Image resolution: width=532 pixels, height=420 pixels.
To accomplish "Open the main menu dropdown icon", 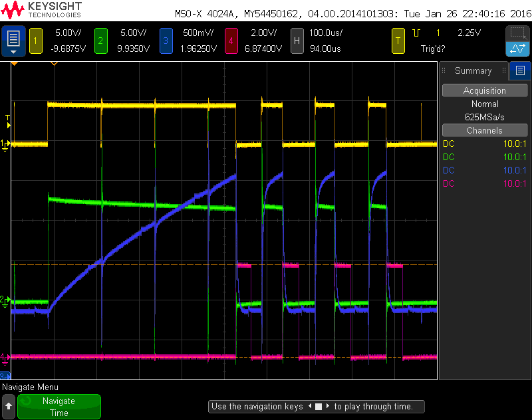I will (13, 42).
